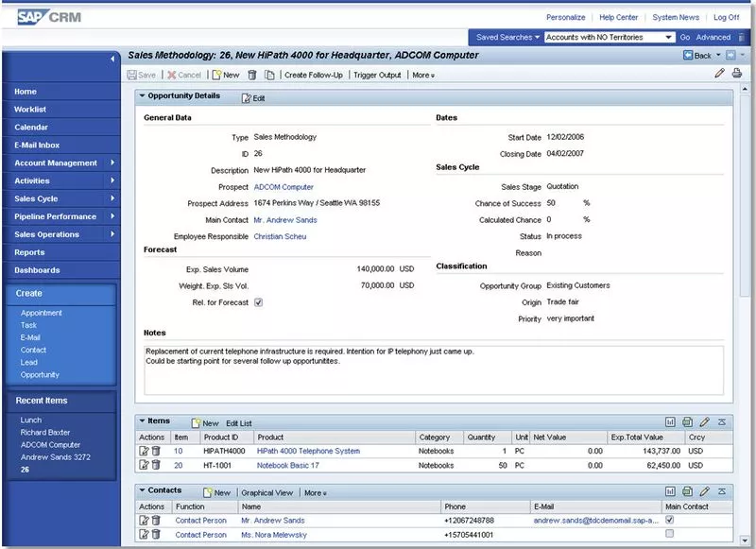Image resolution: width=756 pixels, height=549 pixels.
Task: Collapse the Opportunity Details section
Action: pyautogui.click(x=143, y=96)
